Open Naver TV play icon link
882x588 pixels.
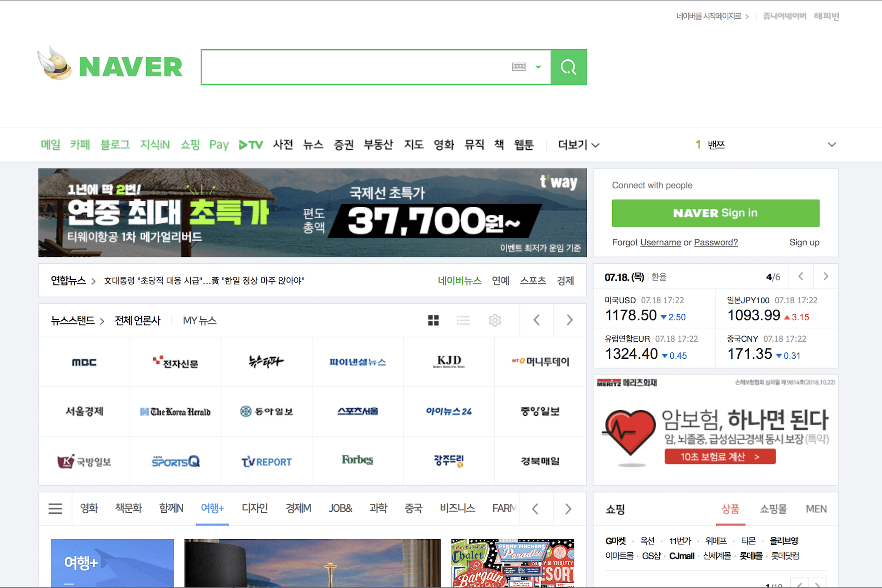click(x=251, y=145)
